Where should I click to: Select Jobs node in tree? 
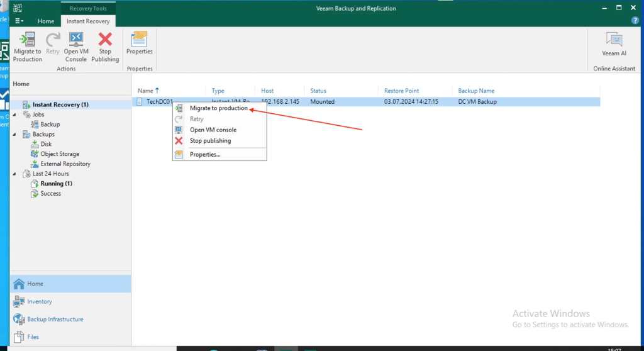[x=38, y=114]
